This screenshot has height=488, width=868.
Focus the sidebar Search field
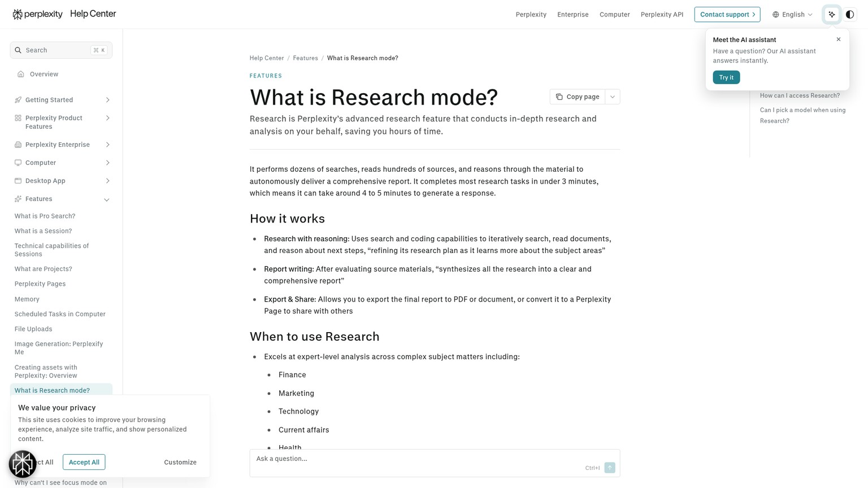[x=61, y=50]
